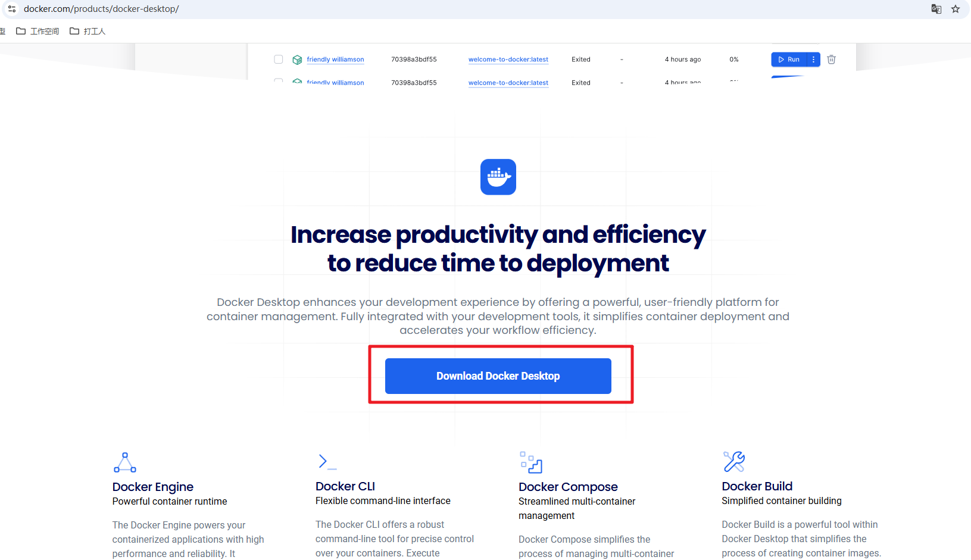Viewport: 971px width, 560px height.
Task: Open the first friendly williamson link
Action: pos(335,60)
